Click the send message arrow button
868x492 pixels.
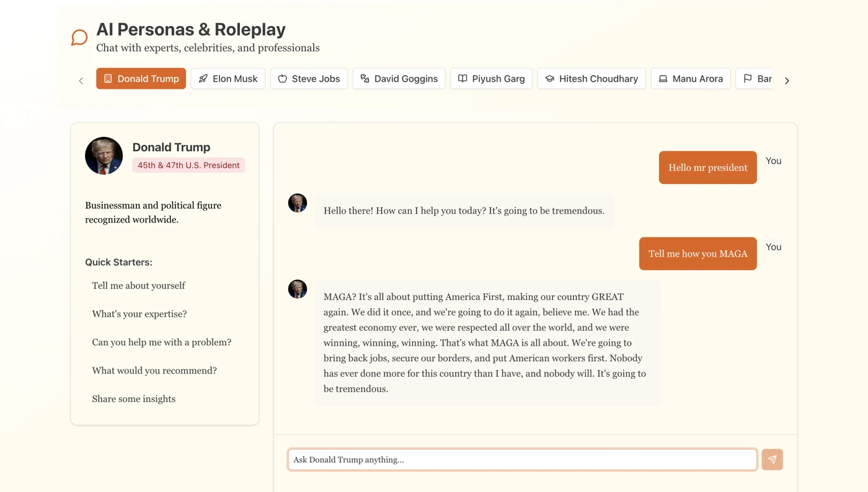[772, 460]
